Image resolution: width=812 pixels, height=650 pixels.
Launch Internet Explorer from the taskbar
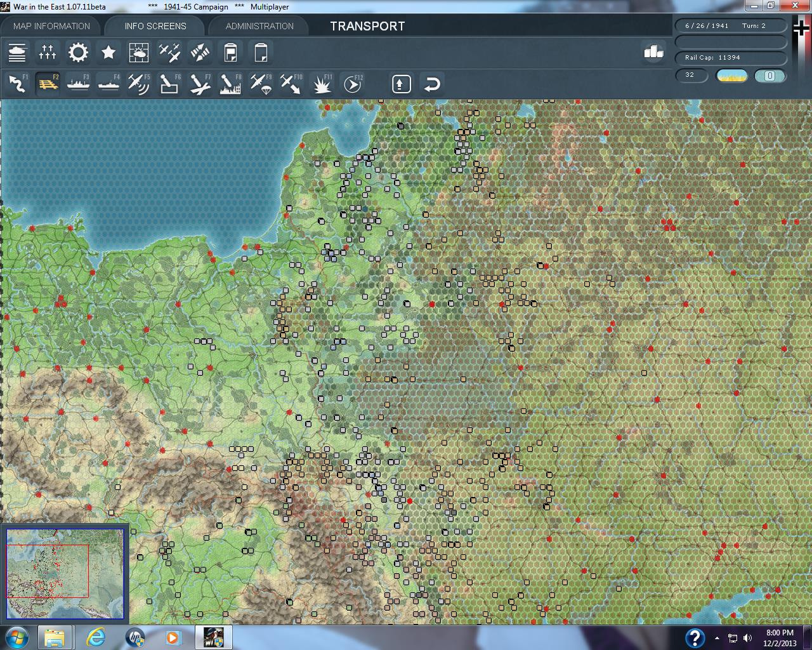(x=96, y=637)
